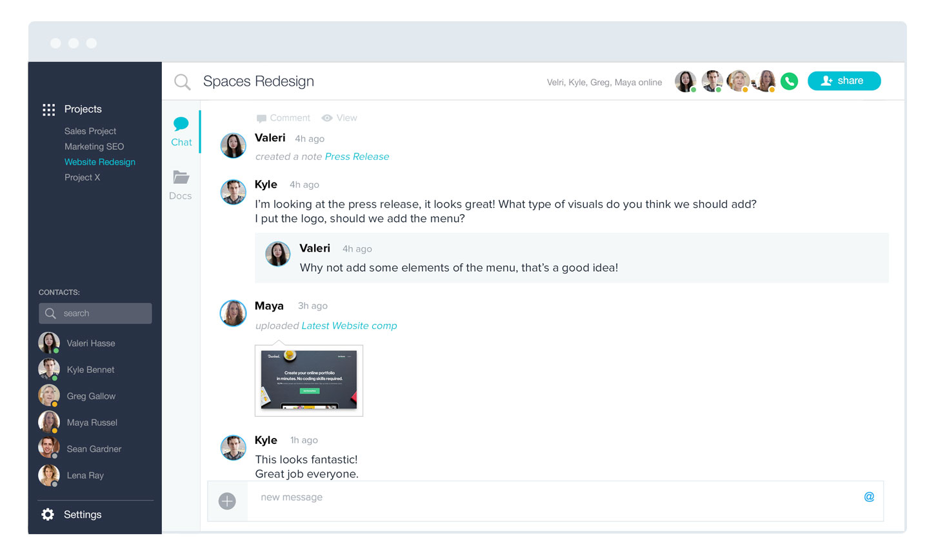The width and height of the screenshot is (936, 560).
Task: Click the plus attachment icon in message bar
Action: coord(227,501)
